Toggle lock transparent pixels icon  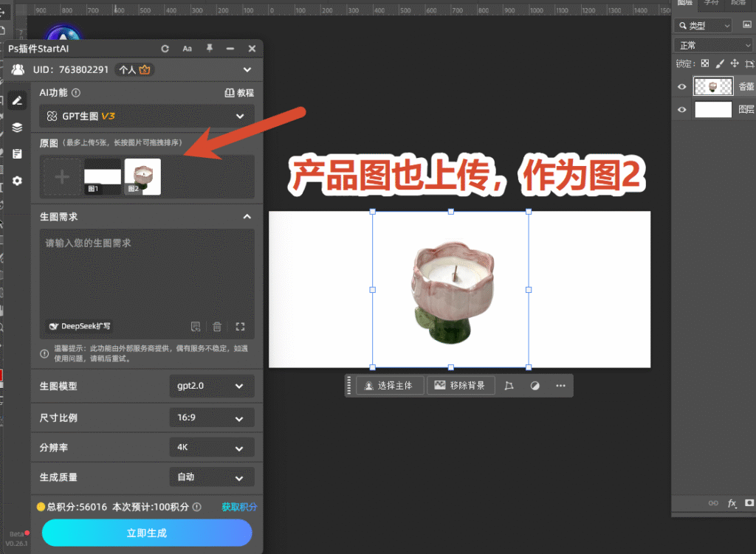pyautogui.click(x=705, y=63)
